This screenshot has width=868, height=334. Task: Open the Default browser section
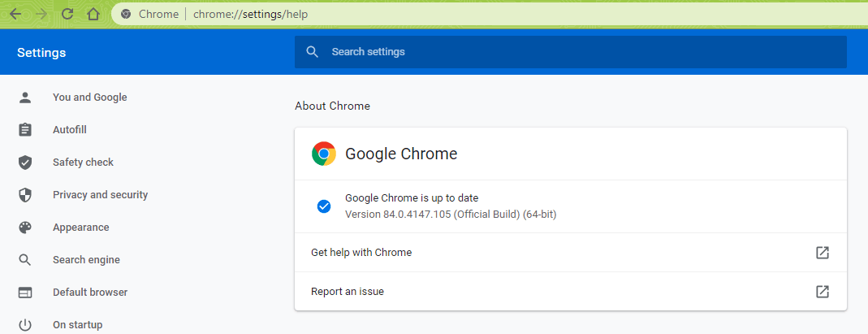pyautogui.click(x=90, y=293)
